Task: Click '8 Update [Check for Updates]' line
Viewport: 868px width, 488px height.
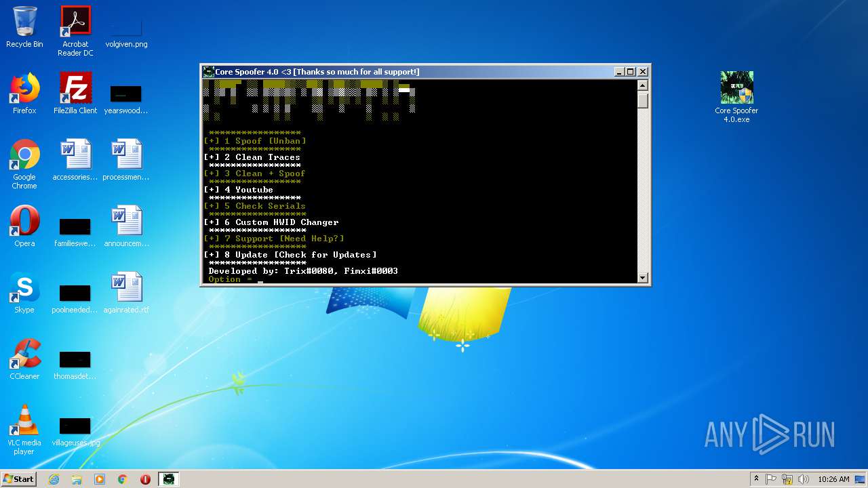Action: coord(290,255)
